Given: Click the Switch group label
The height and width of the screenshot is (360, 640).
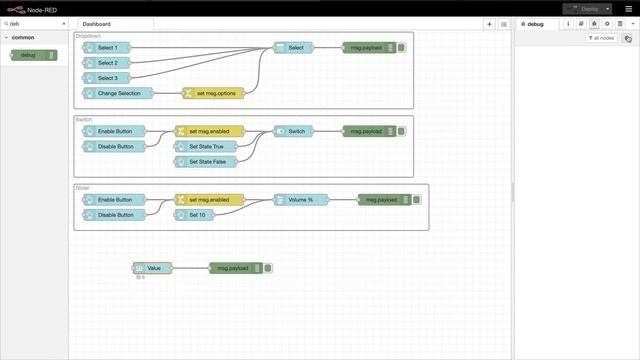Looking at the screenshot, I should coord(84,120).
